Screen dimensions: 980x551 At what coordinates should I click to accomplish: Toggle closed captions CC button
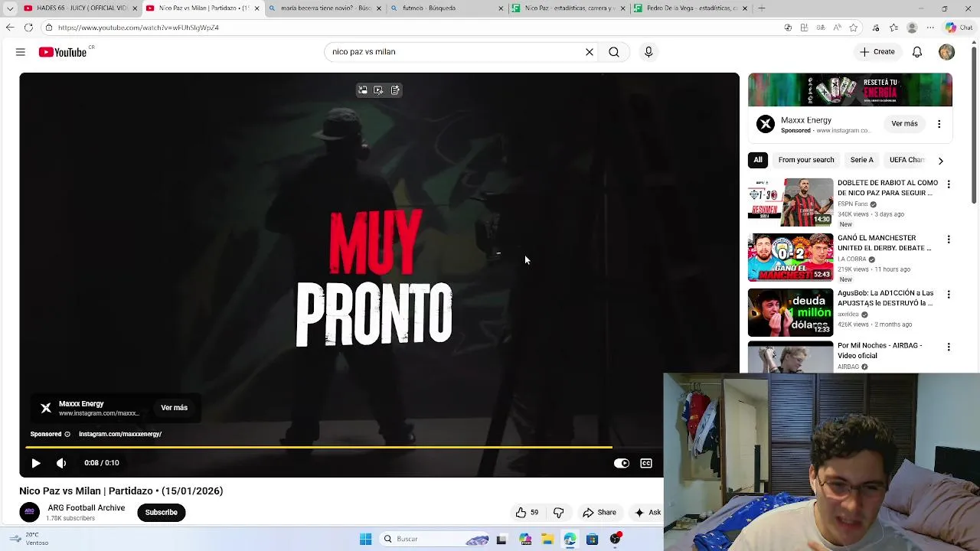coord(646,463)
